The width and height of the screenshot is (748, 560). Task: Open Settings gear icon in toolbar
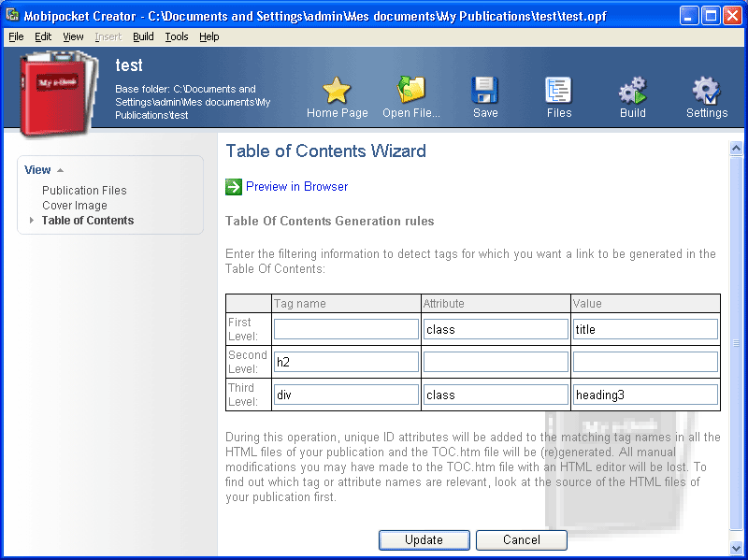[706, 90]
